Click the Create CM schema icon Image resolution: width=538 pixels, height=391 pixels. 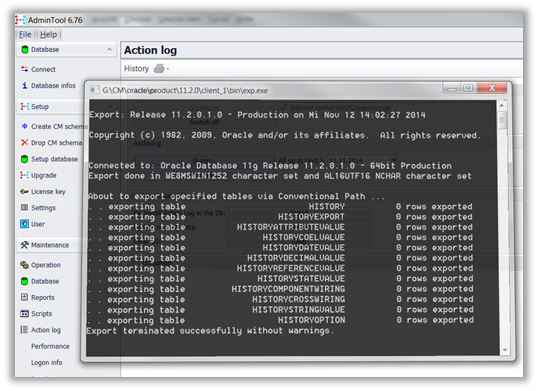pyautogui.click(x=24, y=126)
